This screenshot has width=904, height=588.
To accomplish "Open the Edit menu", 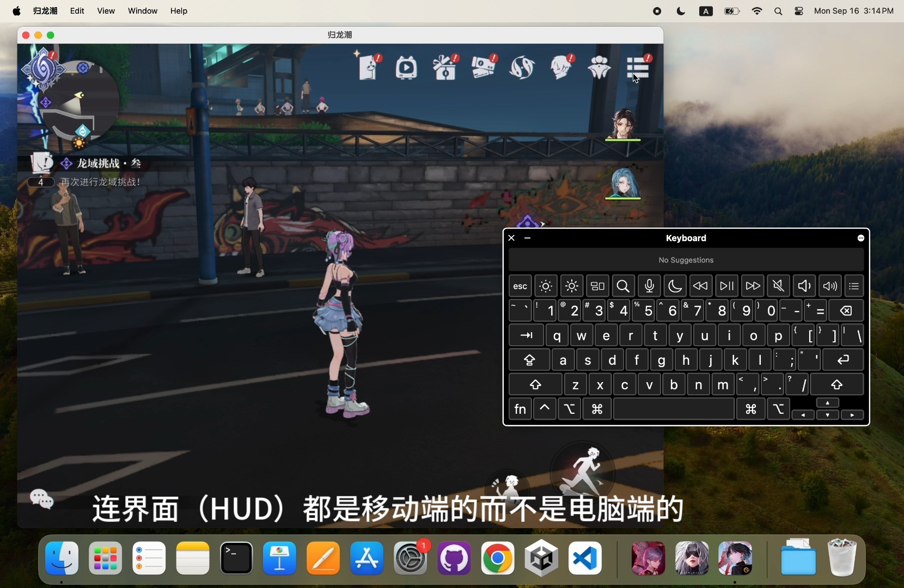I will (77, 11).
